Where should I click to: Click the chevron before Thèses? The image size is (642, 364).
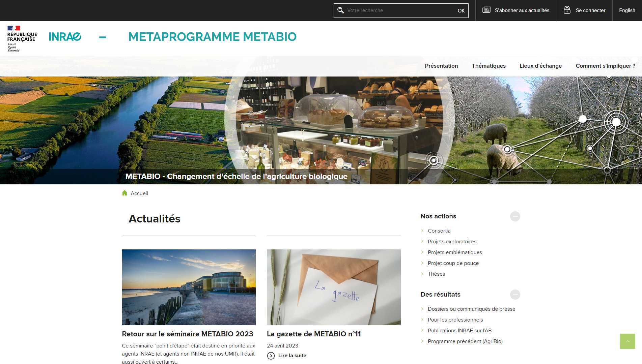422,274
